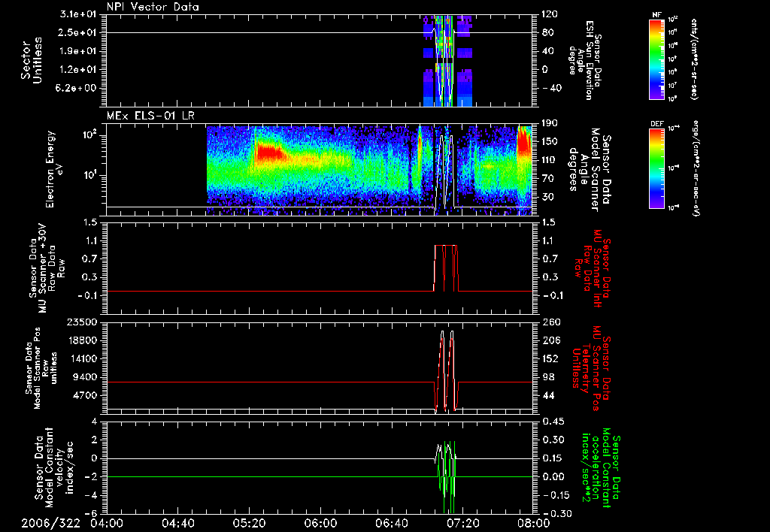Click the 'Sector Unitless' axis title
The width and height of the screenshot is (770, 532).
[32, 60]
